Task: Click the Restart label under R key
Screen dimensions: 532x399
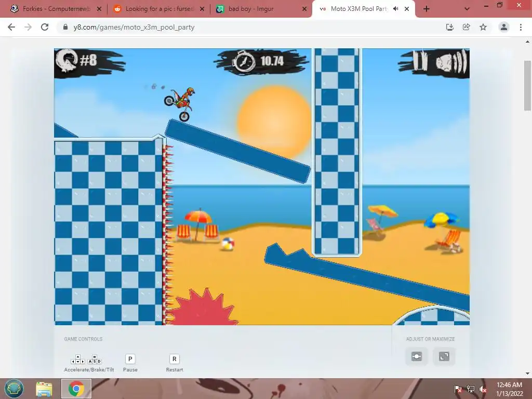Action: 175,370
